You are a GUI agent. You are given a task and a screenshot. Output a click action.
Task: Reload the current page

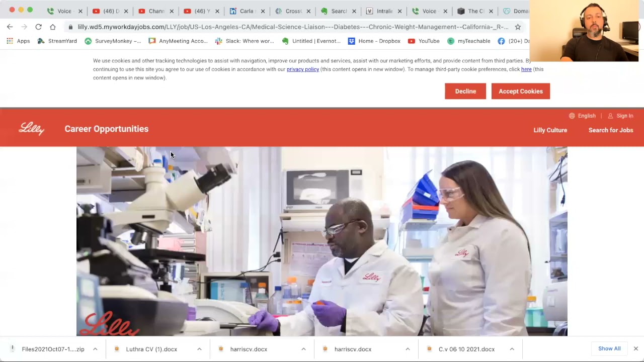38,27
